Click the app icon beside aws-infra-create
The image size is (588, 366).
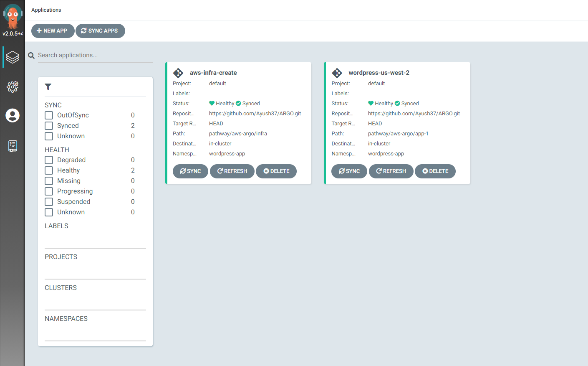coord(178,72)
